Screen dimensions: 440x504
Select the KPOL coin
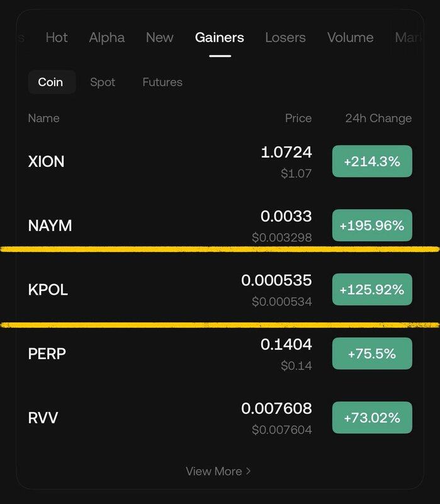(x=48, y=290)
